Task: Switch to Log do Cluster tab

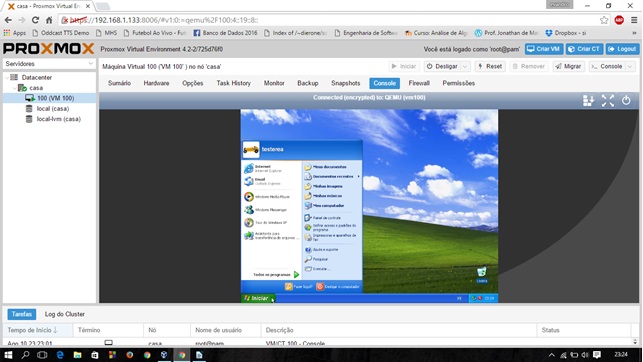Action: click(65, 314)
